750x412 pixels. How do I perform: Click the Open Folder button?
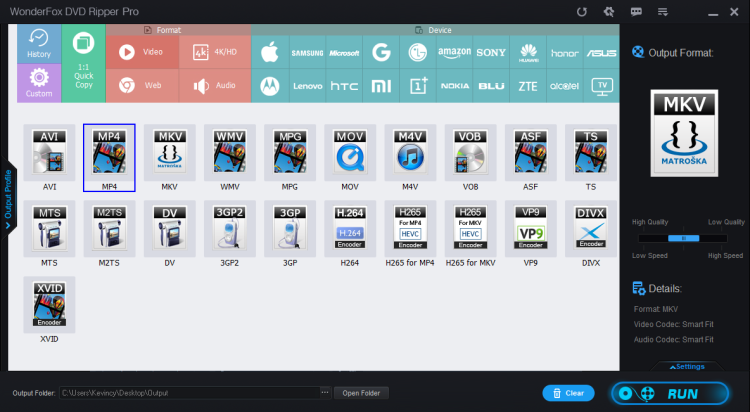360,392
